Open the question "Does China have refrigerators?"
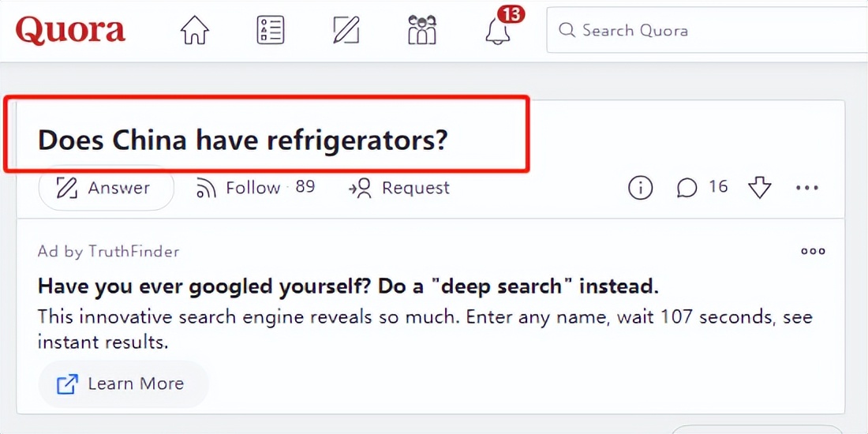The height and width of the screenshot is (434, 868). tap(243, 140)
